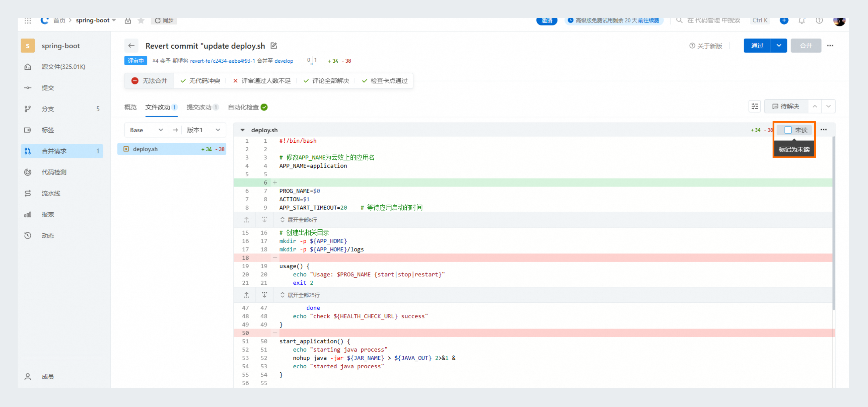This screenshot has width=868, height=407.
Task: Star the spring-boot repository
Action: (x=141, y=21)
